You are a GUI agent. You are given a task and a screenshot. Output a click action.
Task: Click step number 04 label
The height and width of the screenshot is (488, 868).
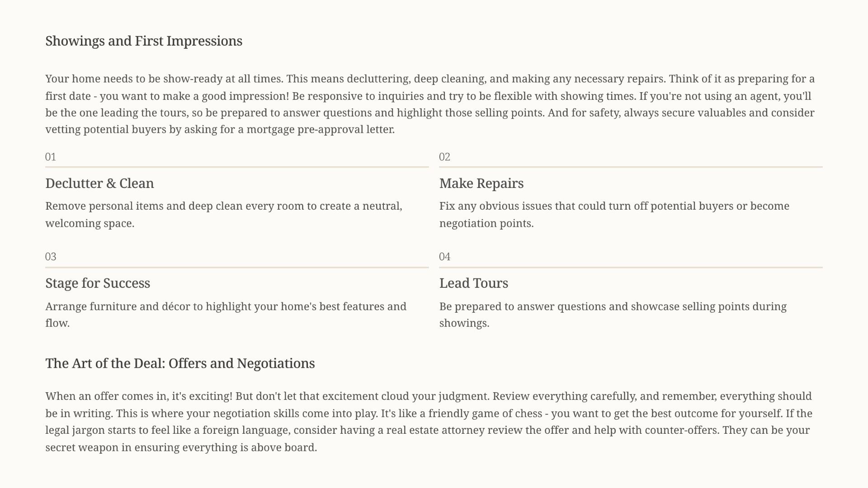[444, 257]
